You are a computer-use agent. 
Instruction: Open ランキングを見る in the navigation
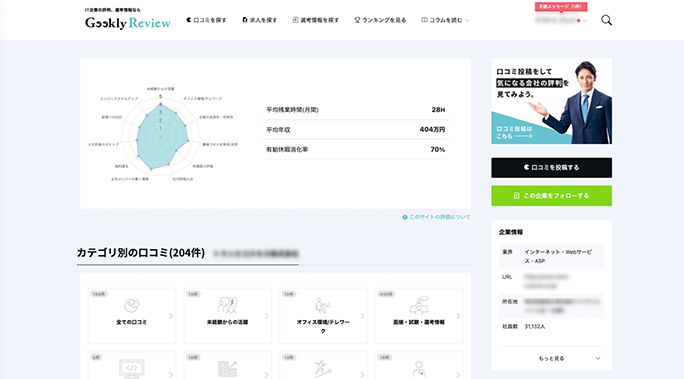pos(380,20)
